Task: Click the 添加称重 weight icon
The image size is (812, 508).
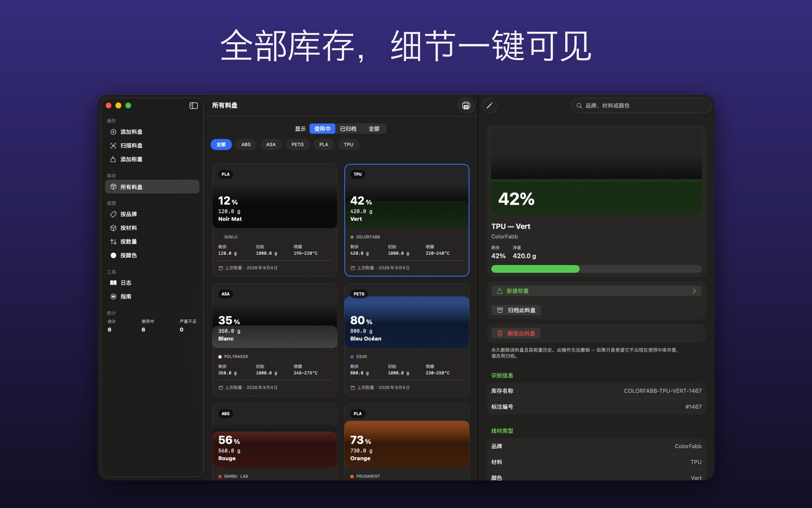Action: [113, 160]
